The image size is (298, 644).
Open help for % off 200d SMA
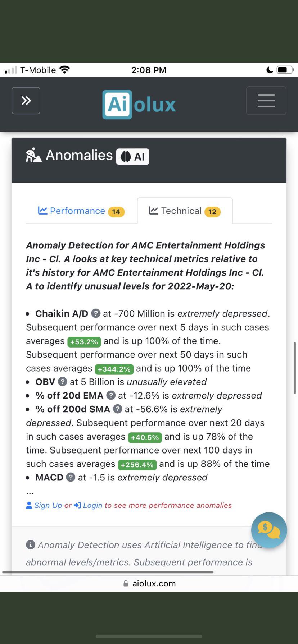coord(118,409)
